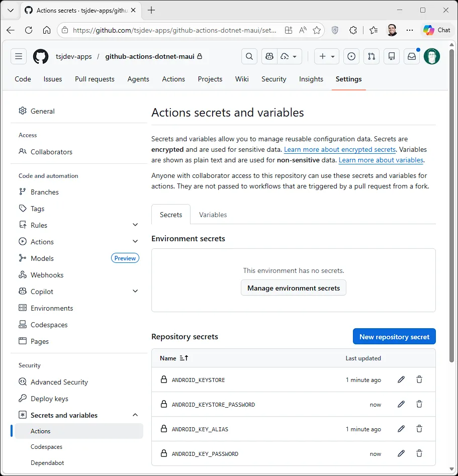This screenshot has width=458, height=476.
Task: Delete the ANDROID_KEYSTORE secret
Action: click(x=419, y=379)
